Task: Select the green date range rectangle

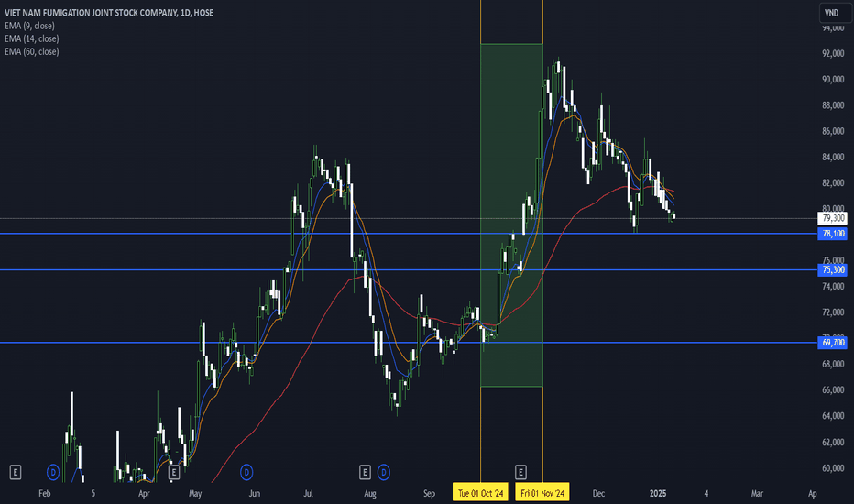Action: [511, 215]
